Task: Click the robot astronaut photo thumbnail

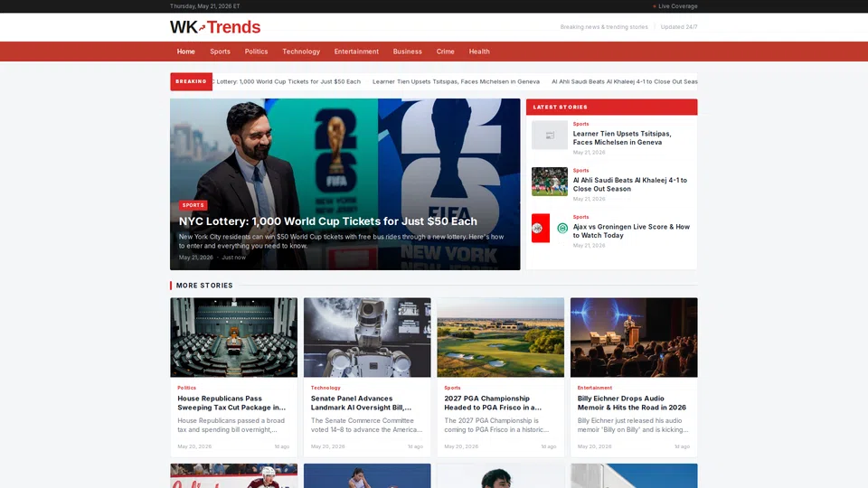Action: coord(367,337)
